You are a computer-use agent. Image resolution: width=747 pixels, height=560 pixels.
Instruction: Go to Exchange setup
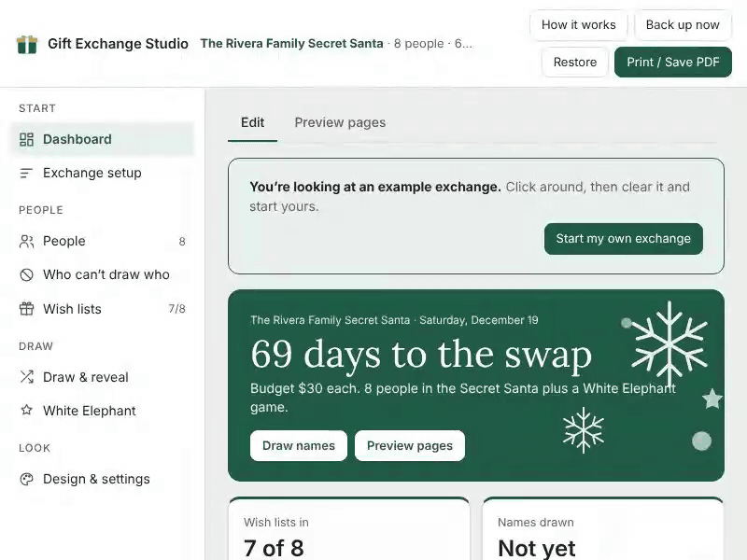[103, 173]
